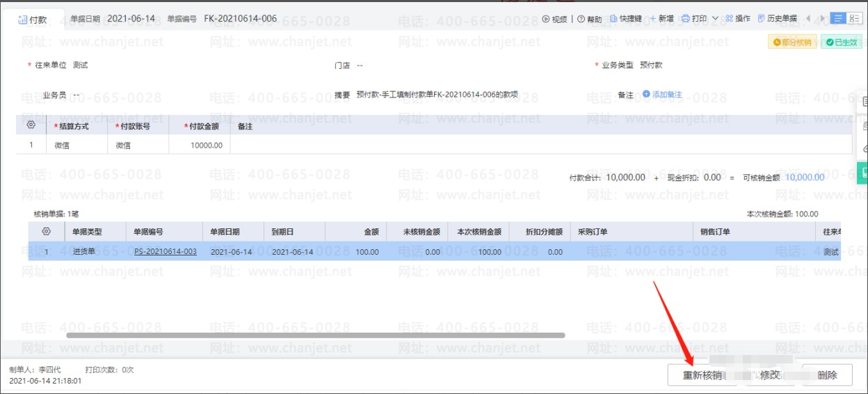Click the 已生效 status badge

841,42
